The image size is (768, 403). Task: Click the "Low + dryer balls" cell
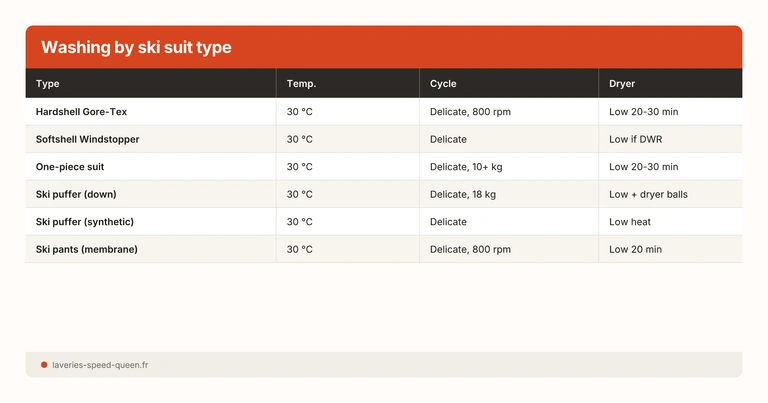point(648,194)
